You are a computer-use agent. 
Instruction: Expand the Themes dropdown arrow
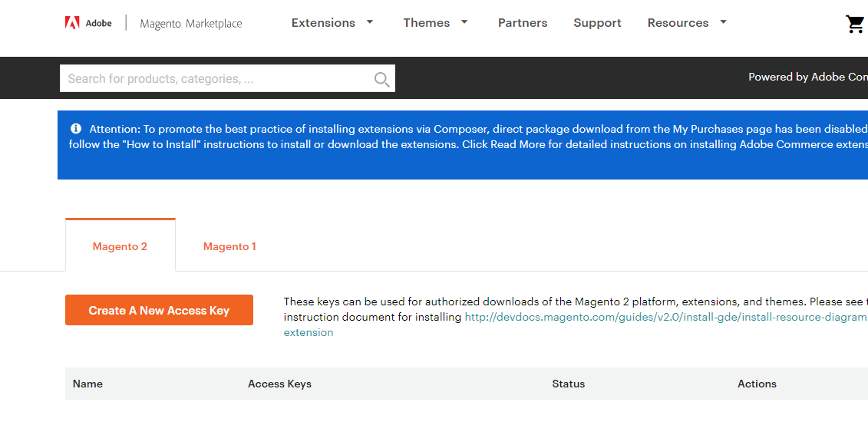464,22
